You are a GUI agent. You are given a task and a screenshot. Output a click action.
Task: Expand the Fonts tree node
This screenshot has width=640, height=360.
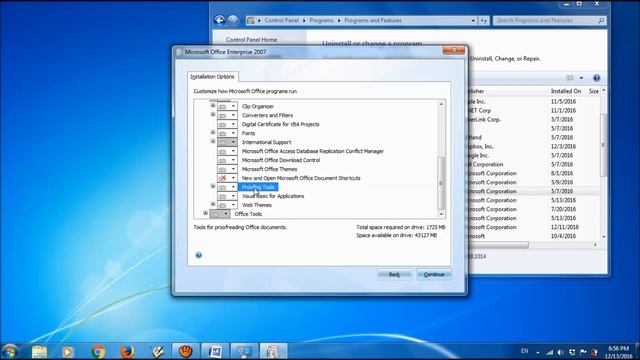coord(213,132)
